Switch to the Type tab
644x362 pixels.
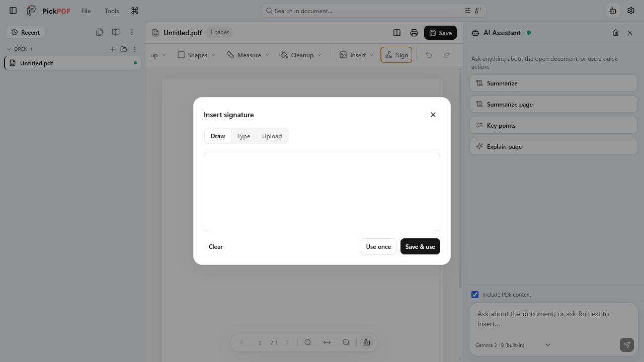point(244,136)
